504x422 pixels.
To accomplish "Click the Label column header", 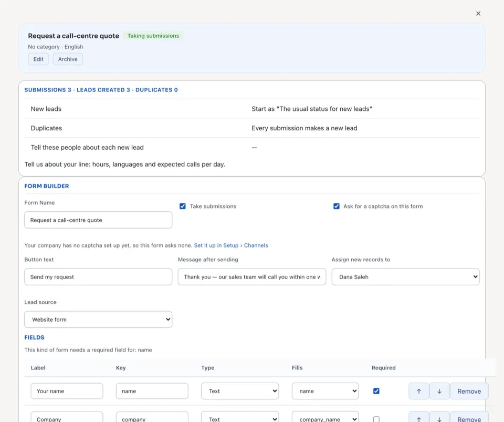I will click(x=38, y=368).
